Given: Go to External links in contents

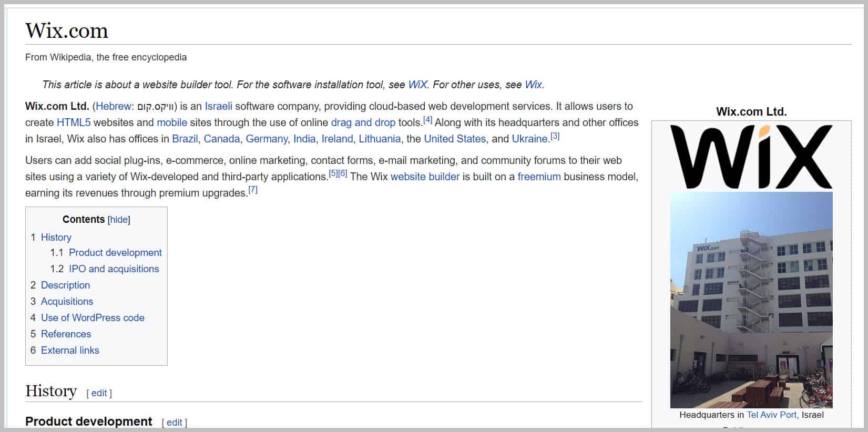Looking at the screenshot, I should (70, 350).
